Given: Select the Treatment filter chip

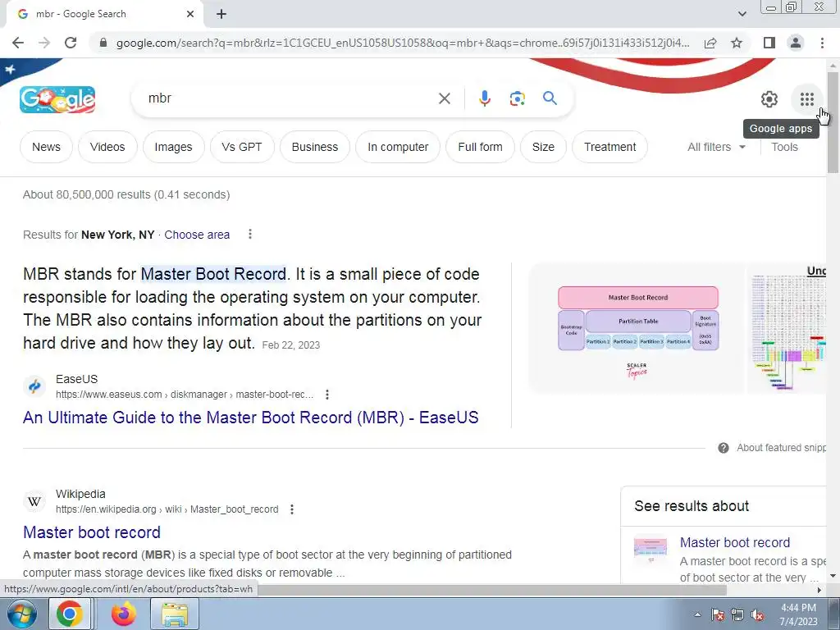Looking at the screenshot, I should click(609, 147).
